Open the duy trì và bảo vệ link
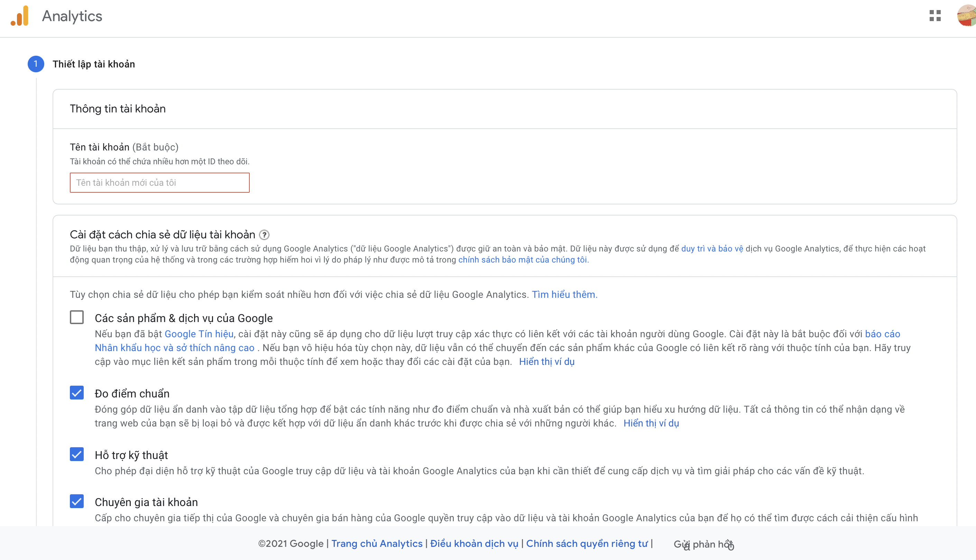This screenshot has width=976, height=560. coord(712,249)
